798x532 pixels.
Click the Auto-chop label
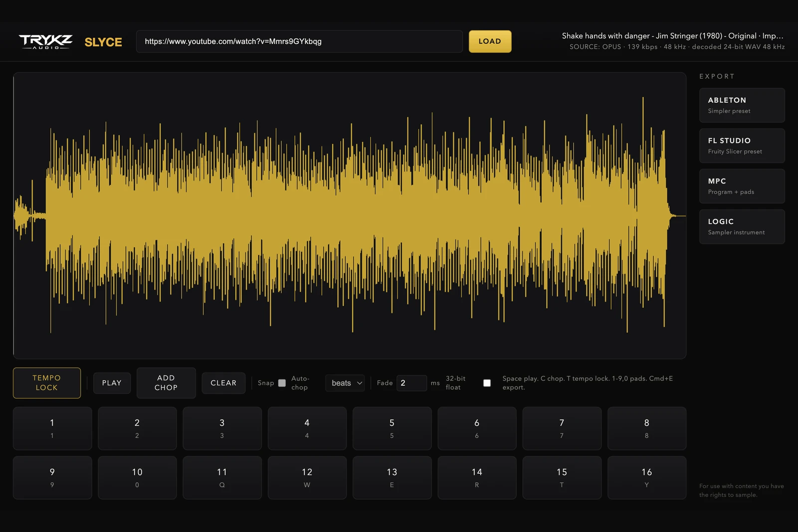300,383
